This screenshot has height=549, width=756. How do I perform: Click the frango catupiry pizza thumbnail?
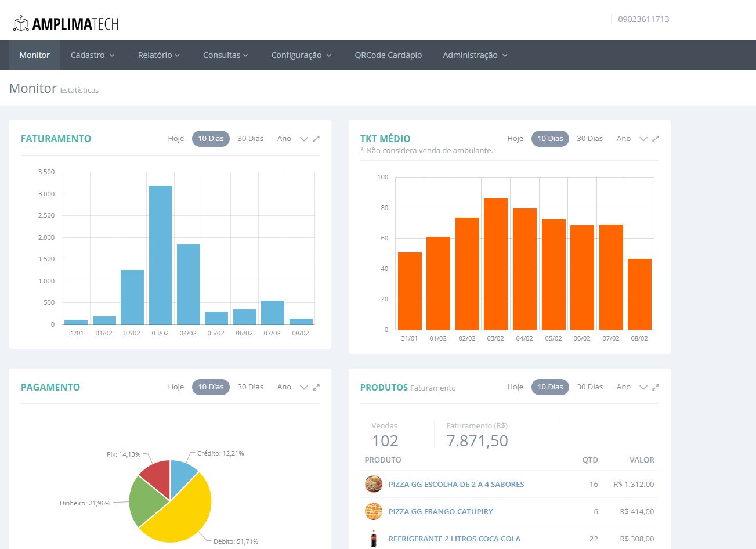(374, 511)
